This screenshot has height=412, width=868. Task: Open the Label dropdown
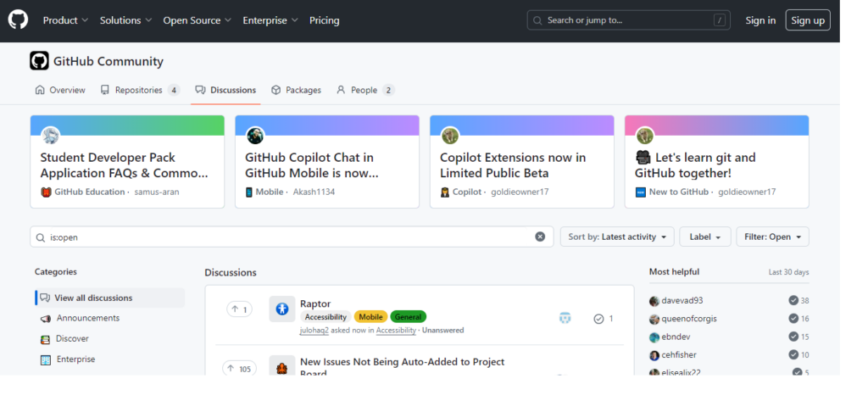705,237
